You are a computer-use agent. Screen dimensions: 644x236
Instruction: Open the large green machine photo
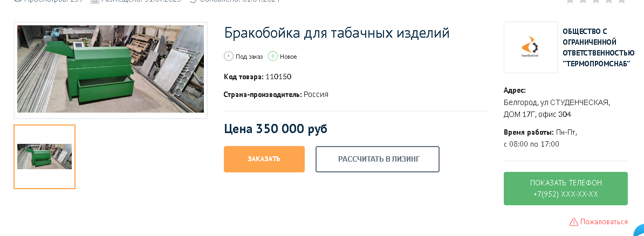tap(111, 69)
